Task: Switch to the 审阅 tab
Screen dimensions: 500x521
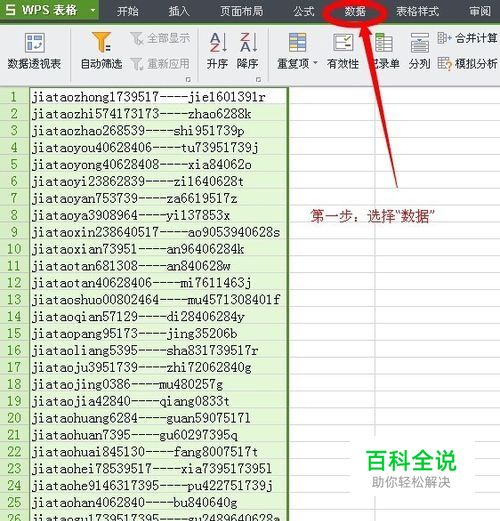Action: click(480, 11)
